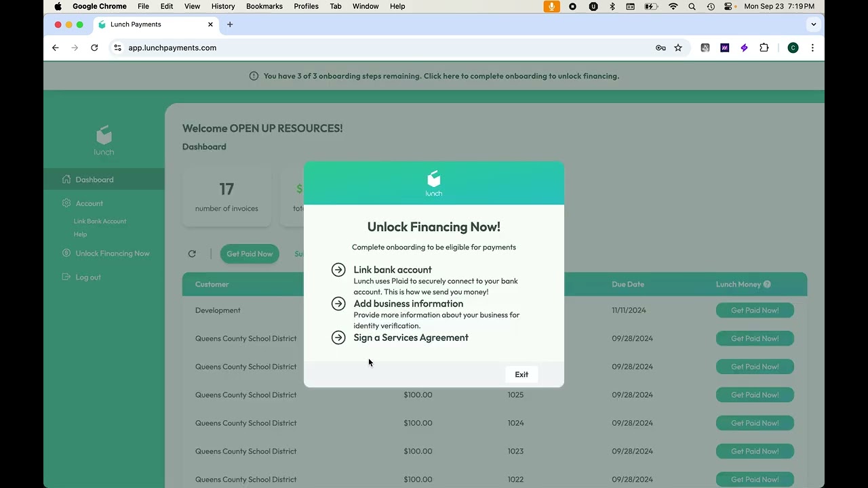Click Get Paid Now for Development row
This screenshot has height=488, width=868.
click(x=755, y=310)
